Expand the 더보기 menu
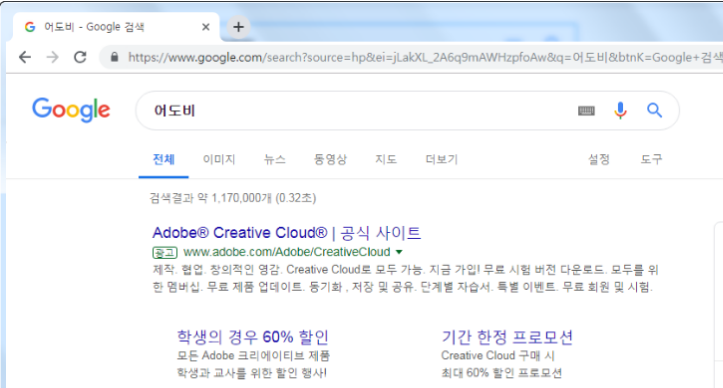Image resolution: width=723 pixels, height=388 pixels. (x=441, y=160)
